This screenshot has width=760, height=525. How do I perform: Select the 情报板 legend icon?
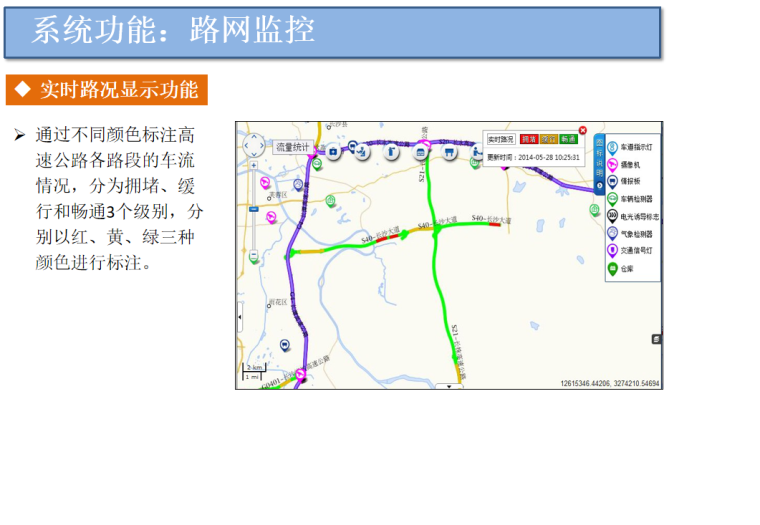(612, 181)
